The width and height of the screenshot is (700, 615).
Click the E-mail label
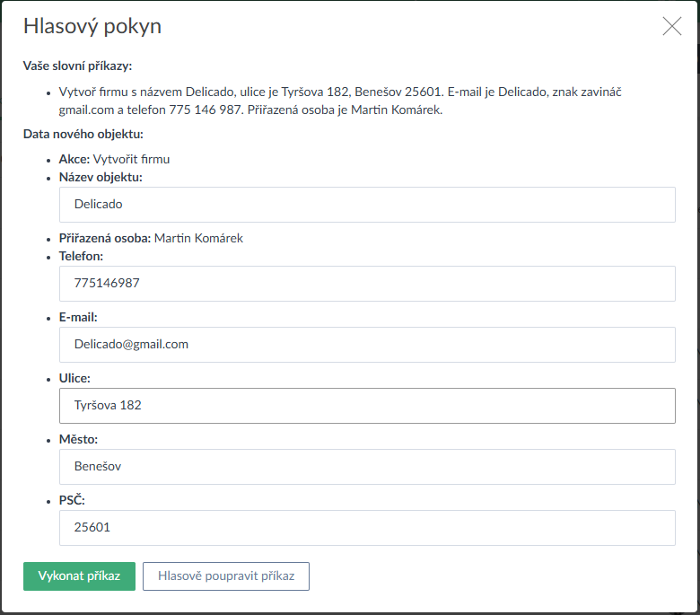tap(78, 317)
